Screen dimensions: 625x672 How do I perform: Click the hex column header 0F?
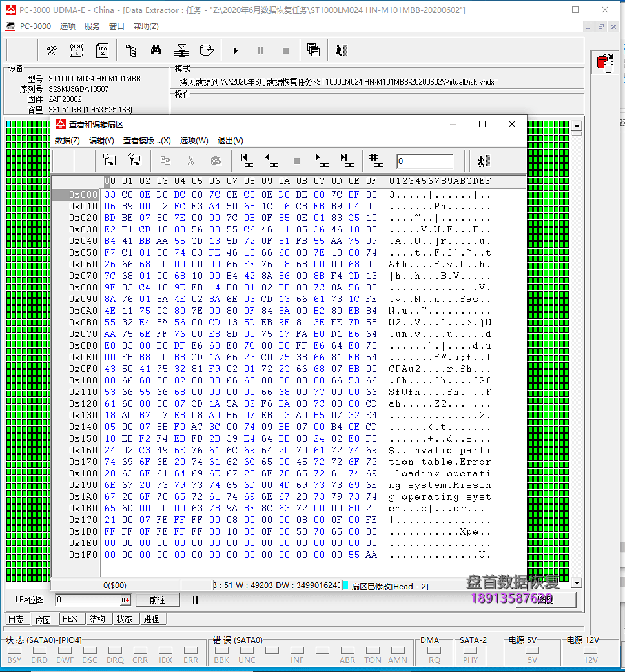[x=371, y=181]
